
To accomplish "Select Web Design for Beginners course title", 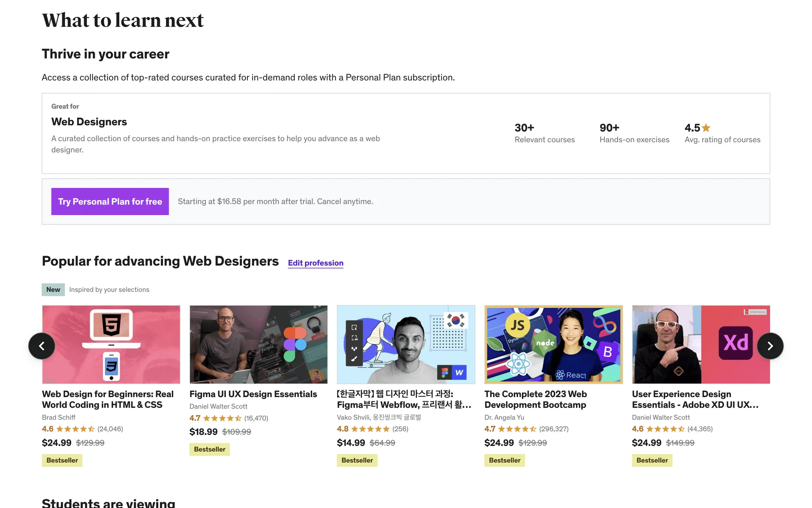I will tap(108, 399).
